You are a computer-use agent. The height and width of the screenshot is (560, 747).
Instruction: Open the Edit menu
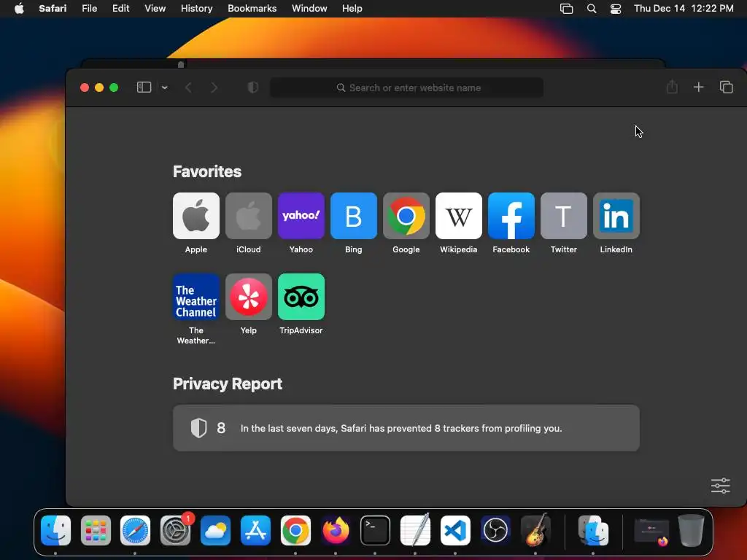click(x=120, y=8)
